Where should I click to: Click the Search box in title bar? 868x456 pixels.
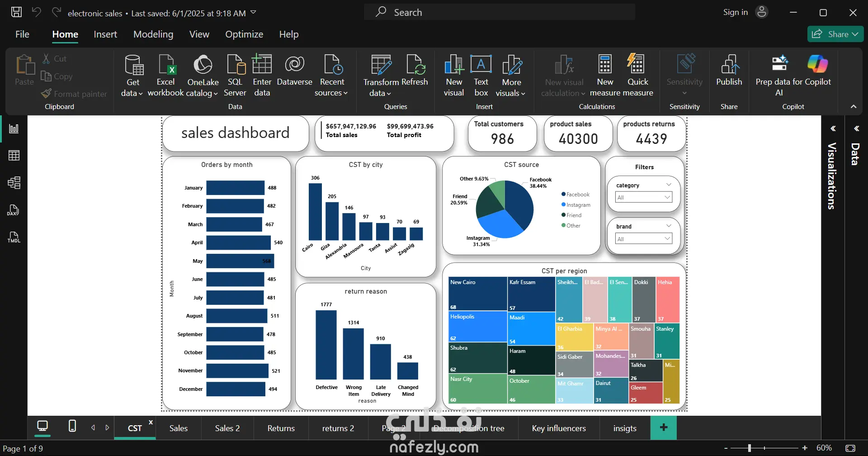click(500, 12)
